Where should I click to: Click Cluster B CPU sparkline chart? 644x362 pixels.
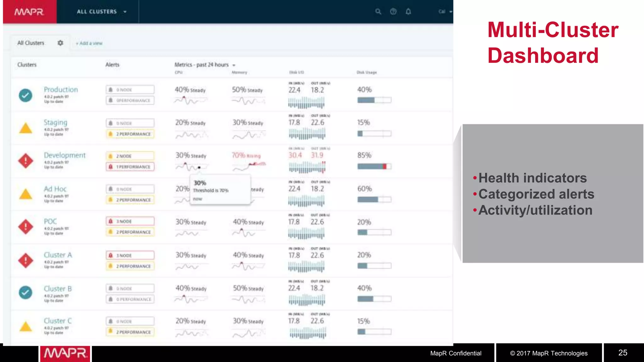[191, 299]
